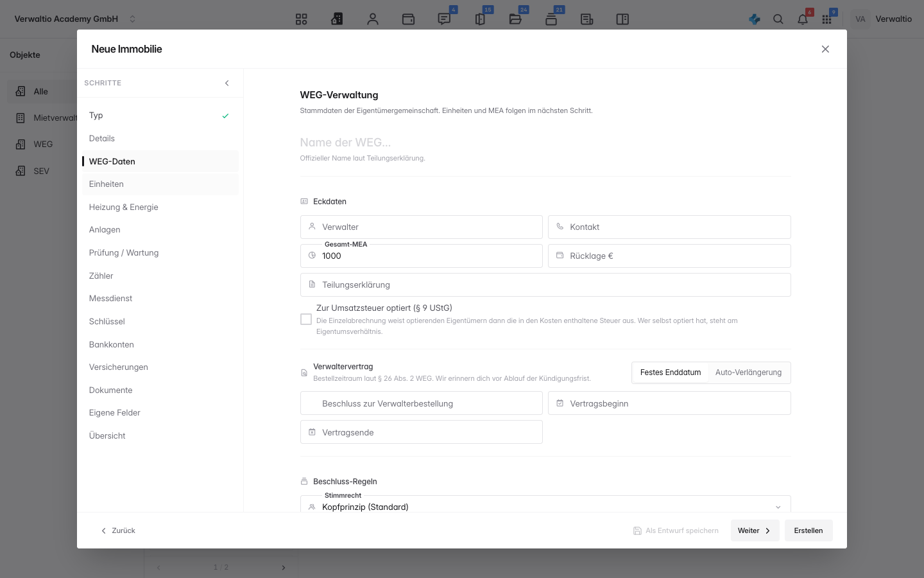924x578 pixels.
Task: Open the stacked inbox icon with badge 21
Action: [551, 19]
